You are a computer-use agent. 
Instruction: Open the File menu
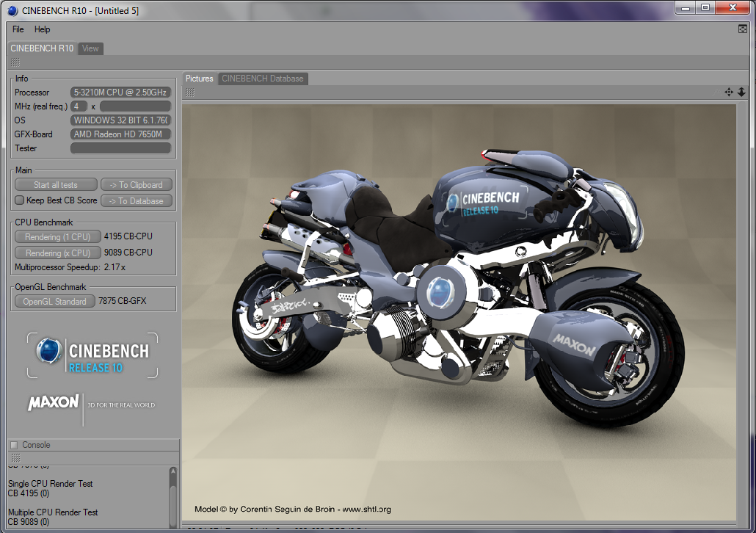coord(18,29)
